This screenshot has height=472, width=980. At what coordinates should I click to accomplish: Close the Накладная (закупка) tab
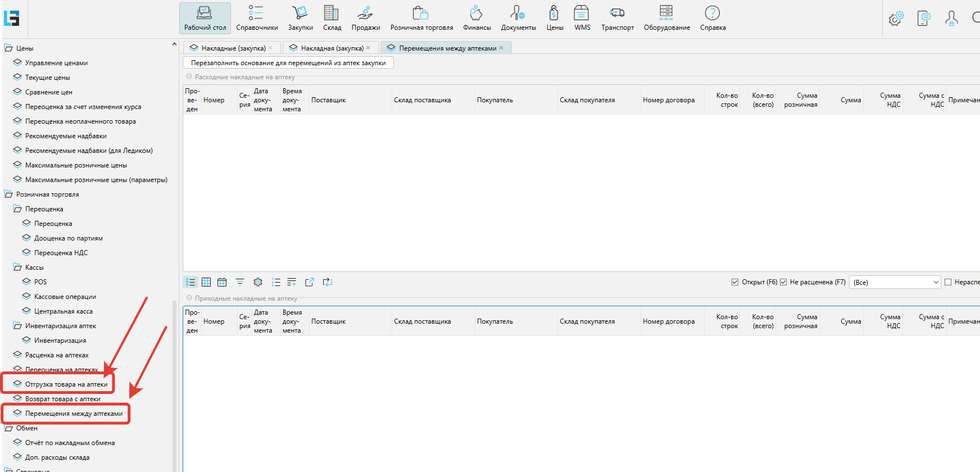point(368,48)
